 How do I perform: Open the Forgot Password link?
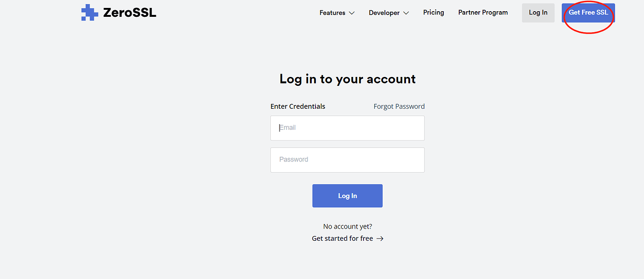point(399,106)
